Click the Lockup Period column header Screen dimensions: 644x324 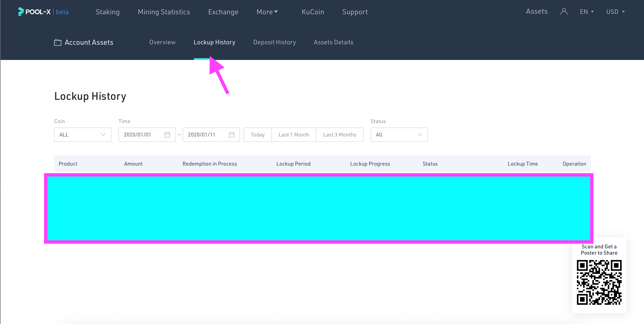coord(293,164)
